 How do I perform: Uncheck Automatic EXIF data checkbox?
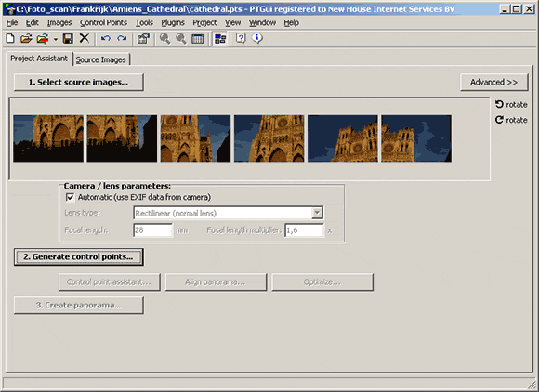[x=70, y=197]
